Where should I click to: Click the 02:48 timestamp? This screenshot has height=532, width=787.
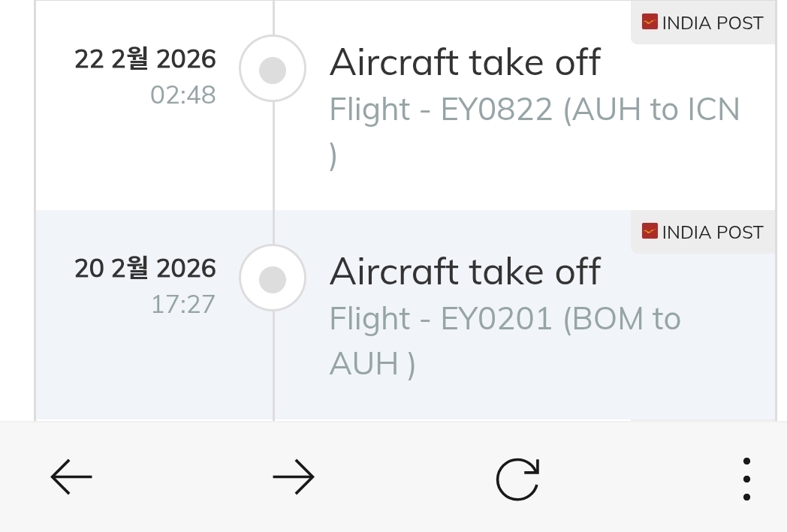click(x=182, y=95)
